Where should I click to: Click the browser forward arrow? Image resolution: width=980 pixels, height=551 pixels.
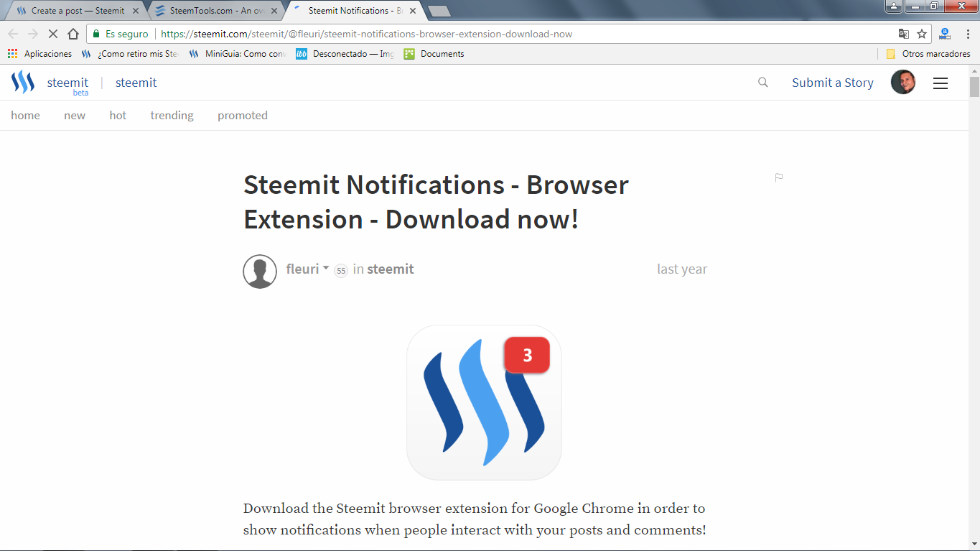(33, 34)
